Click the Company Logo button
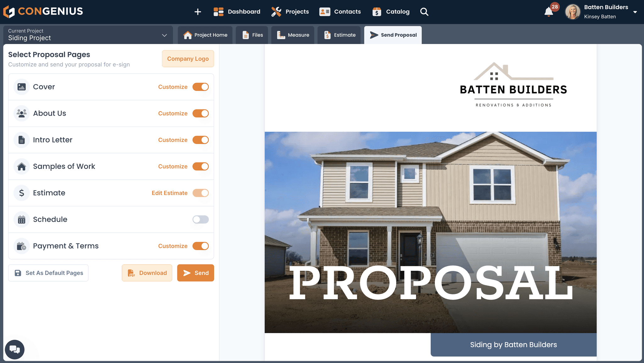The width and height of the screenshot is (644, 363). pos(187,59)
